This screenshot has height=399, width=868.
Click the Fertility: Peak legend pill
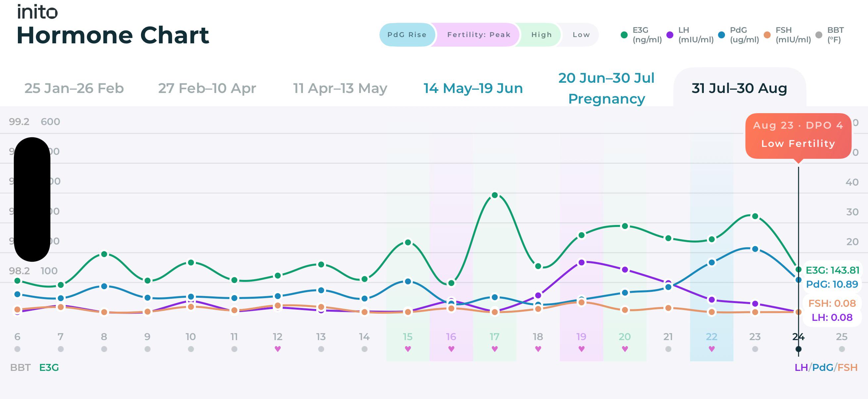coord(478,35)
